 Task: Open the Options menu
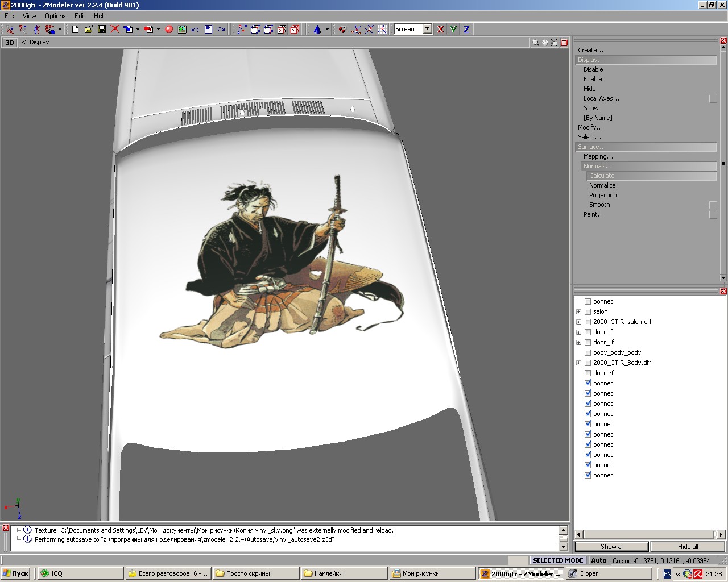[55, 16]
